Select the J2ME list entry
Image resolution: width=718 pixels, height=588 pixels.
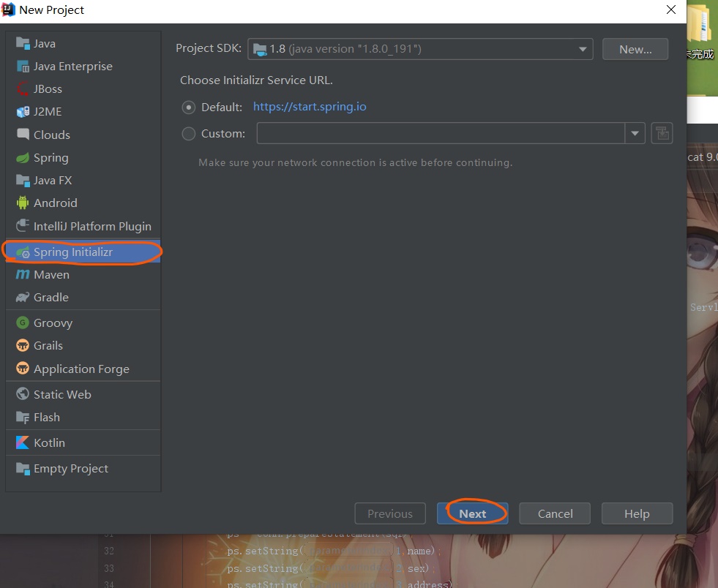pos(83,112)
